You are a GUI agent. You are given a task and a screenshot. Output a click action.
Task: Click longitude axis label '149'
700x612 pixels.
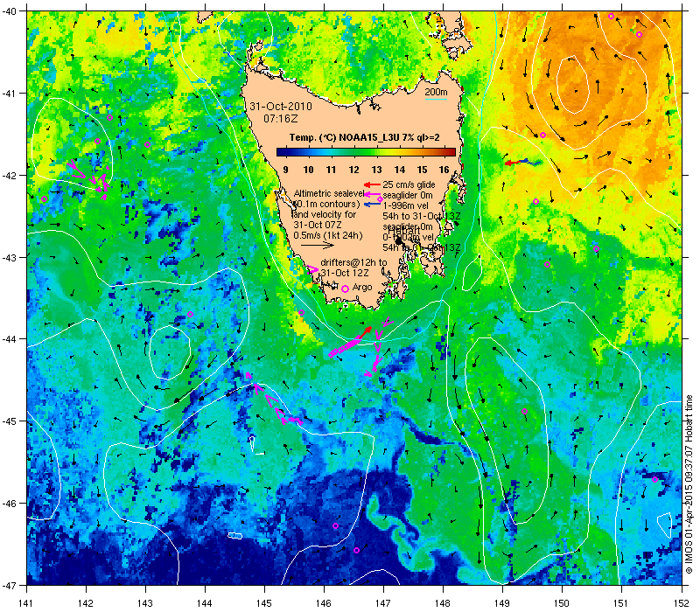(x=502, y=603)
